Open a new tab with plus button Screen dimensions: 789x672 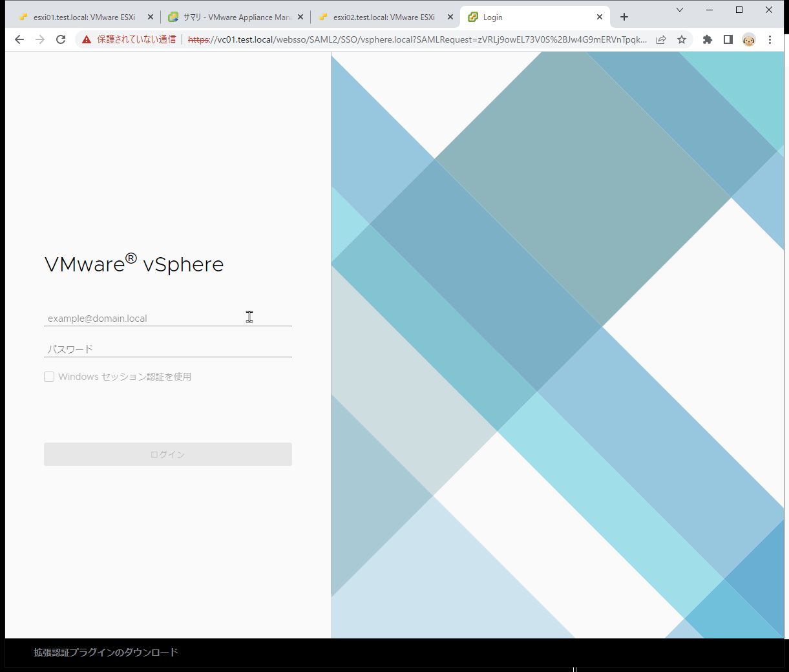point(624,17)
